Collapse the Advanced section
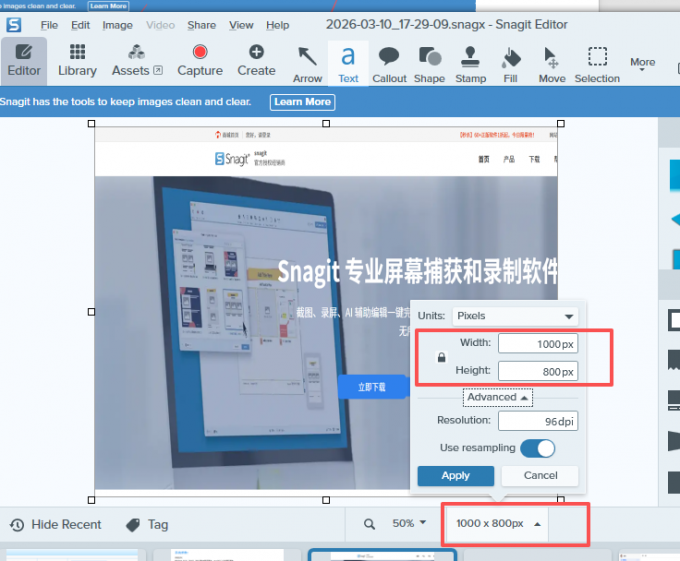The image size is (680, 561). [x=498, y=397]
